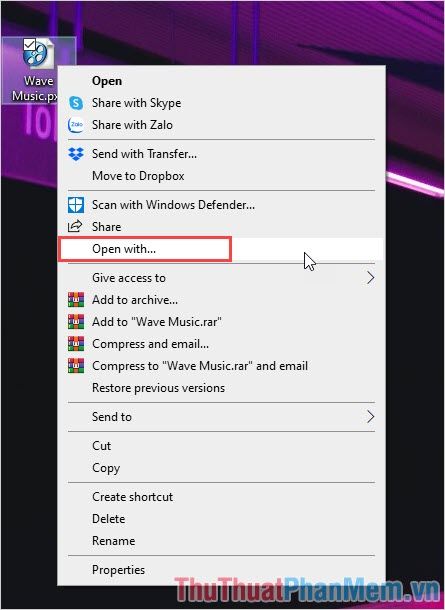Click the Skype icon in the context menu

(x=76, y=103)
